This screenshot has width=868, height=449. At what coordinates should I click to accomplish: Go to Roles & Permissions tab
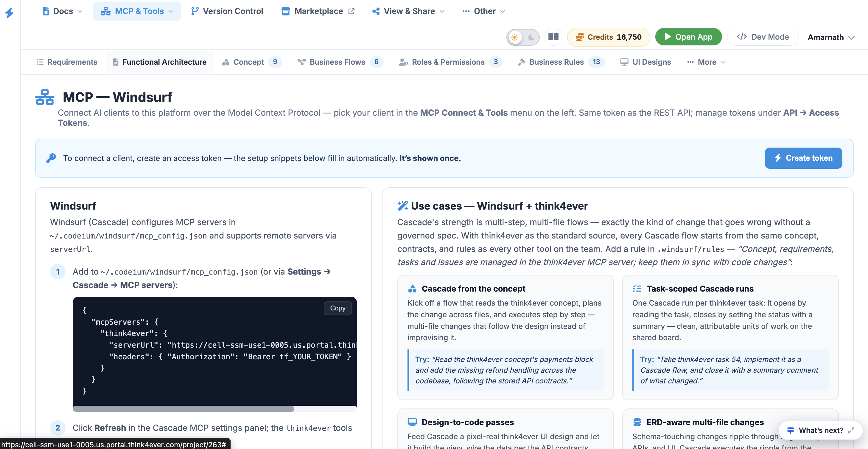[450, 62]
